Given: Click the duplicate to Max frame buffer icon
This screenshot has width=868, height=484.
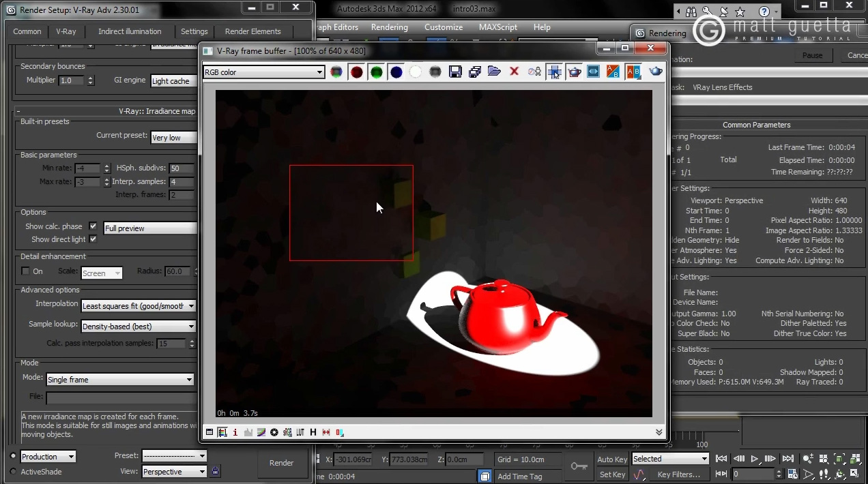Looking at the screenshot, I should point(534,72).
